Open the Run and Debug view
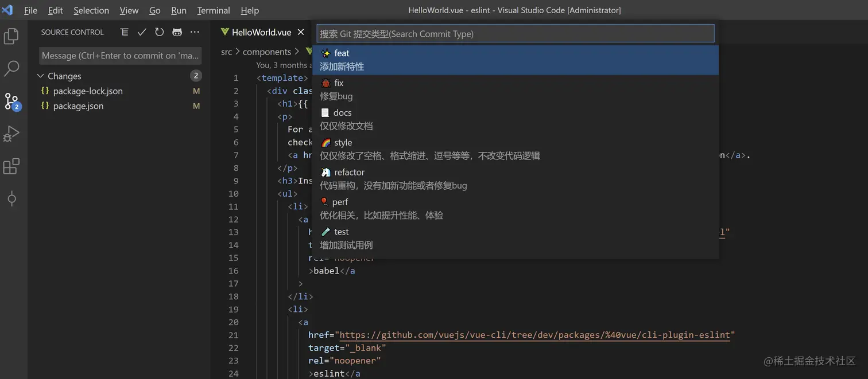Image resolution: width=868 pixels, height=379 pixels. [11, 134]
